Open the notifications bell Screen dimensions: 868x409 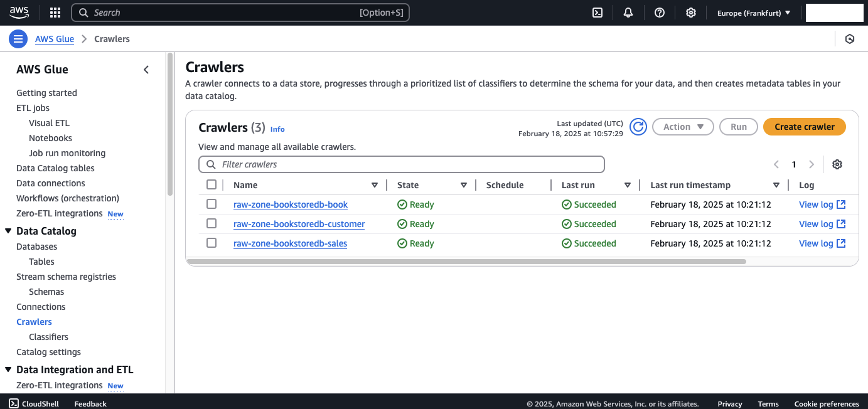click(628, 12)
